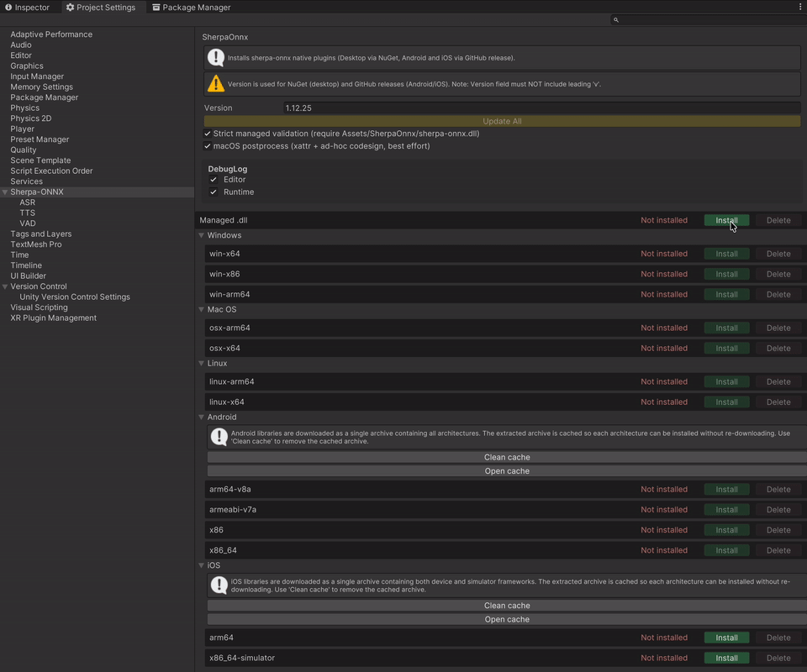Viewport: 807px width, 672px height.
Task: Delete win-x64 plugin
Action: tap(778, 254)
